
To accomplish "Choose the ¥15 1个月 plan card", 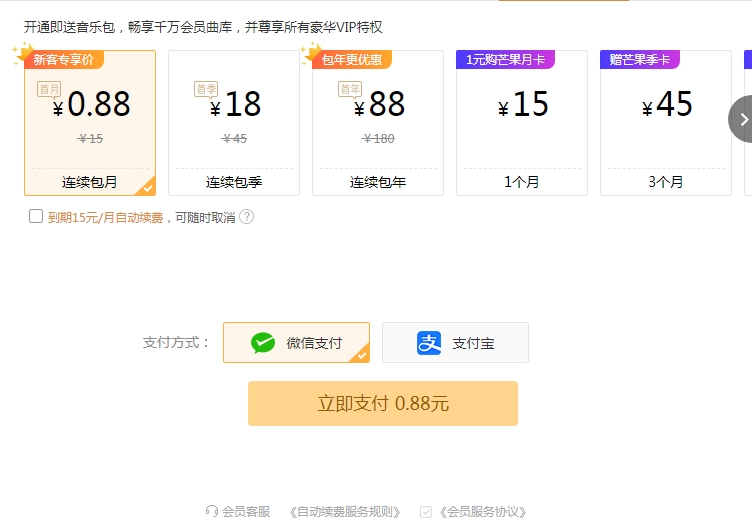I will [x=522, y=123].
